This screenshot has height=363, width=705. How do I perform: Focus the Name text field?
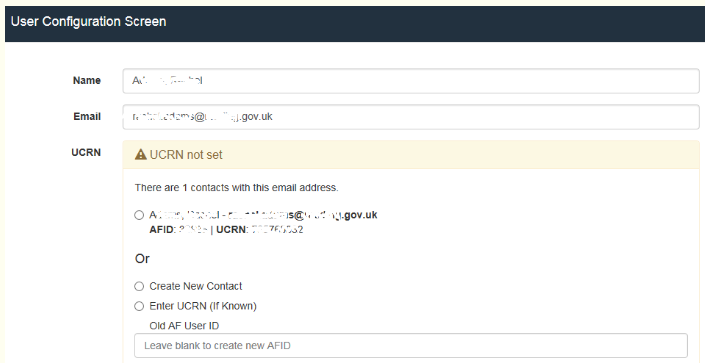pos(411,81)
